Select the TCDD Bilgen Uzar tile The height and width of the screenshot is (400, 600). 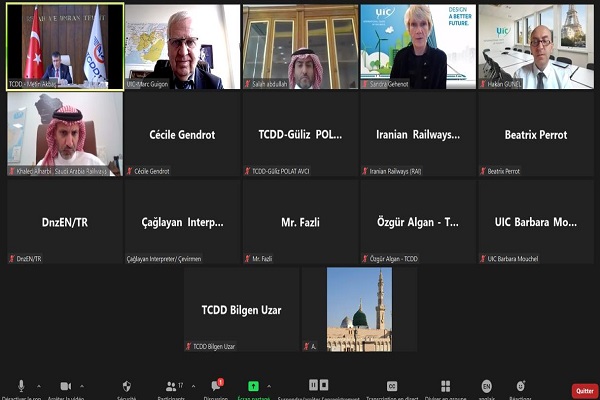coord(241,309)
